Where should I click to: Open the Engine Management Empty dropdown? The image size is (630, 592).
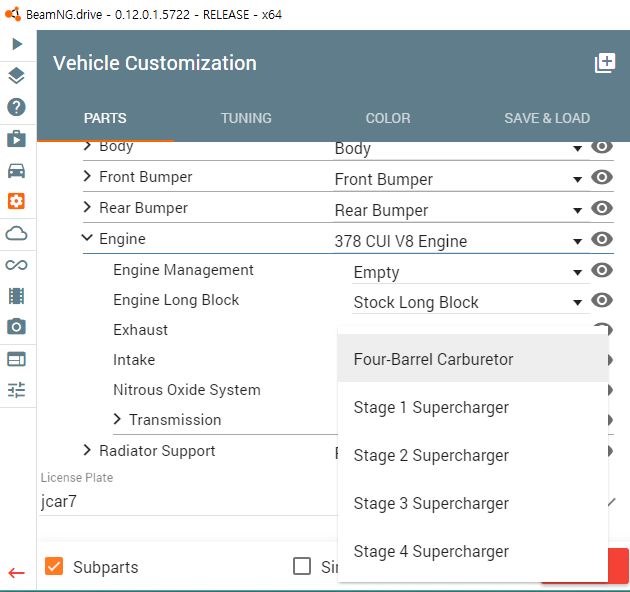coord(470,272)
